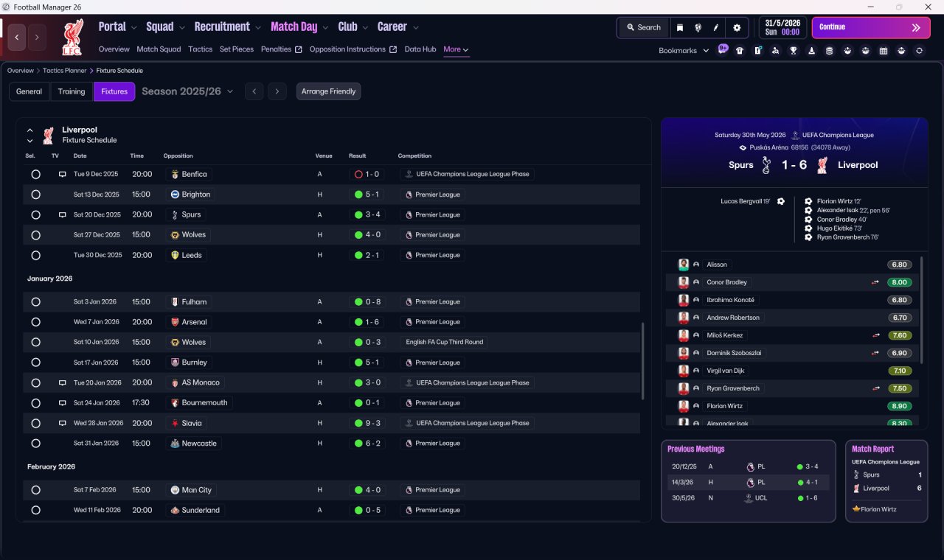Click the Arrange Friendly button
This screenshot has width=944, height=560.
pos(328,91)
